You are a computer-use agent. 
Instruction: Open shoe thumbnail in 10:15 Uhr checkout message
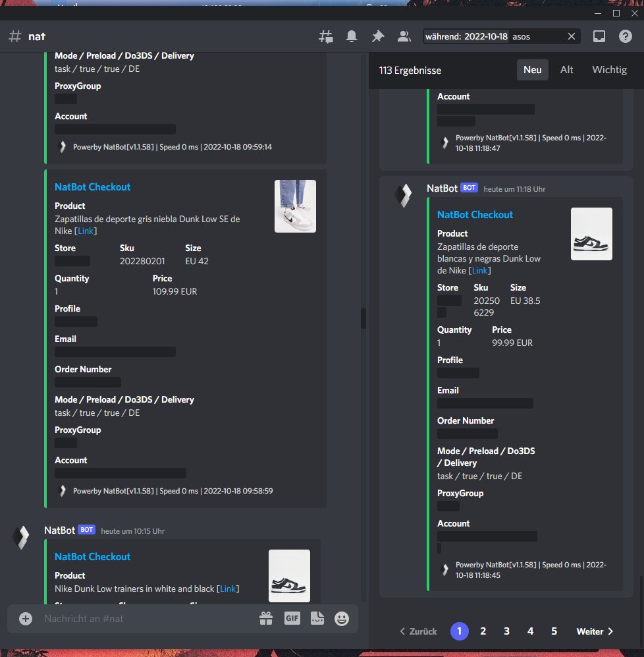(x=289, y=576)
